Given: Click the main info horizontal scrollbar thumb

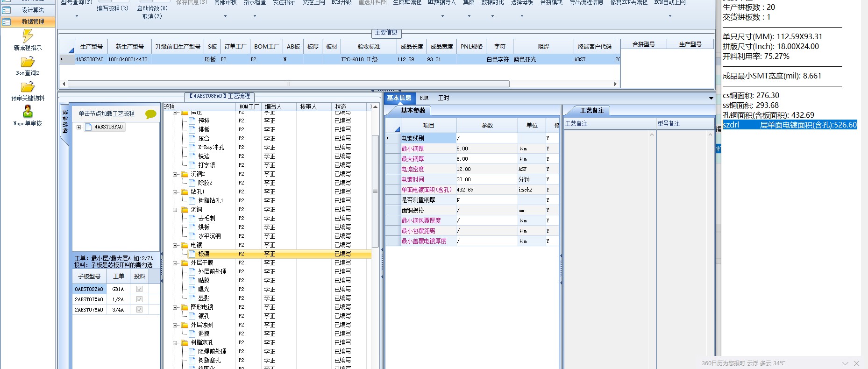Looking at the screenshot, I should [x=288, y=84].
